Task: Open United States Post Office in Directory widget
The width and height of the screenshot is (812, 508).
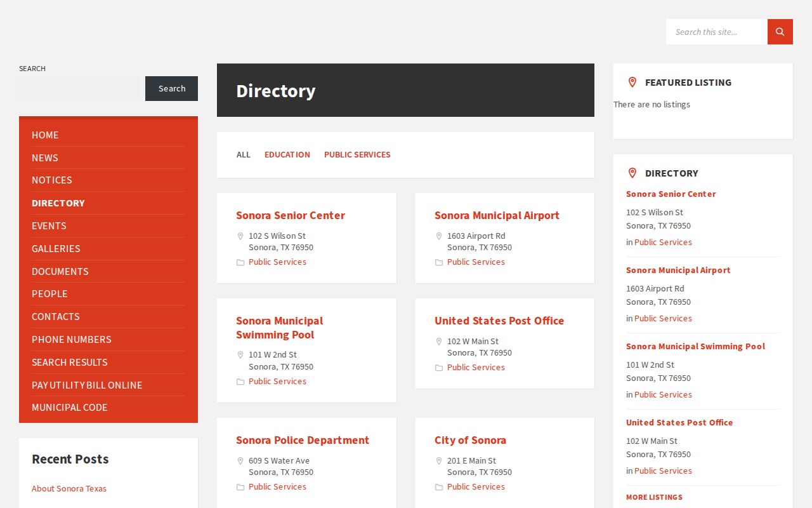Action: tap(679, 422)
